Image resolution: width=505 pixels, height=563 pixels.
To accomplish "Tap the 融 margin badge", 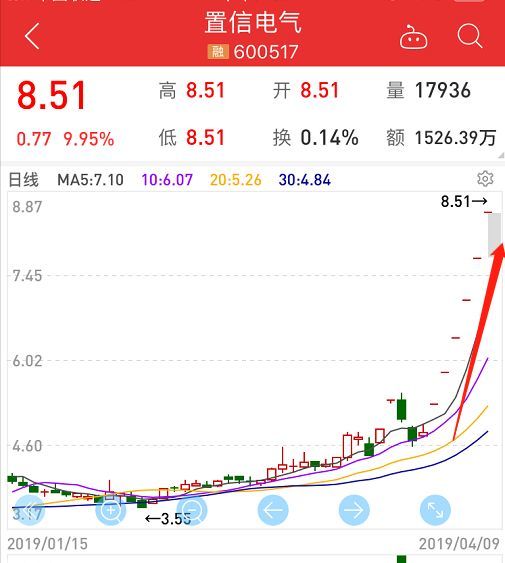I will click(218, 52).
